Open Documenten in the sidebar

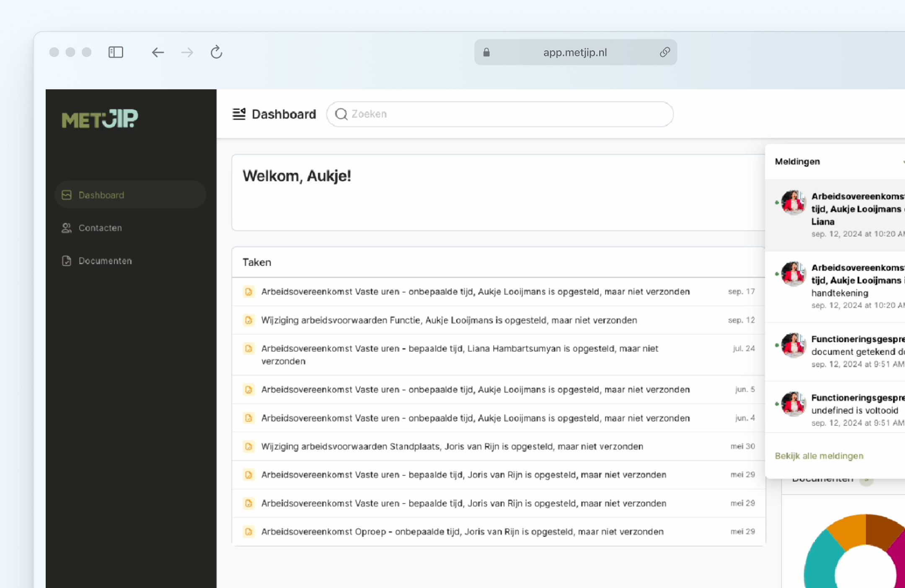pyautogui.click(x=130, y=260)
